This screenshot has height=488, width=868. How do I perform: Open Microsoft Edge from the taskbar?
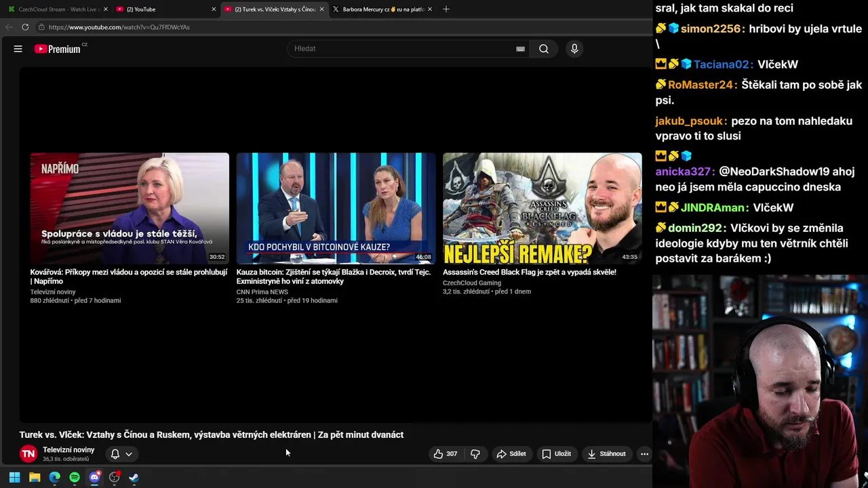tap(55, 477)
